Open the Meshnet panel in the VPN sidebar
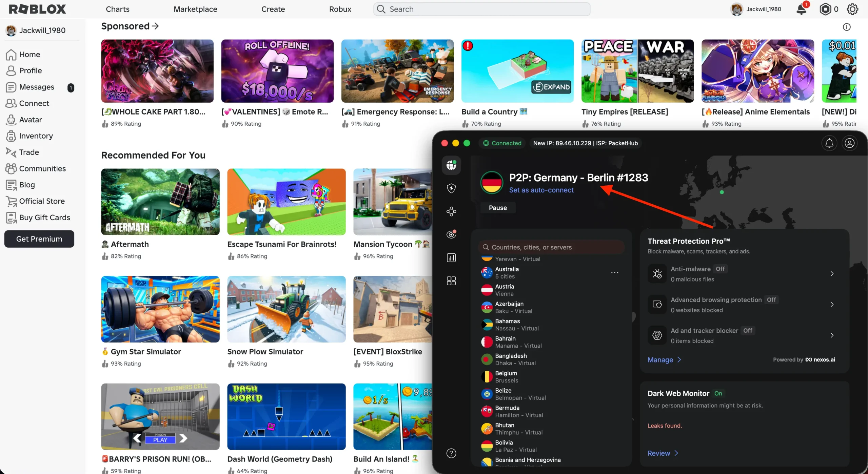The image size is (868, 474). pos(451,211)
